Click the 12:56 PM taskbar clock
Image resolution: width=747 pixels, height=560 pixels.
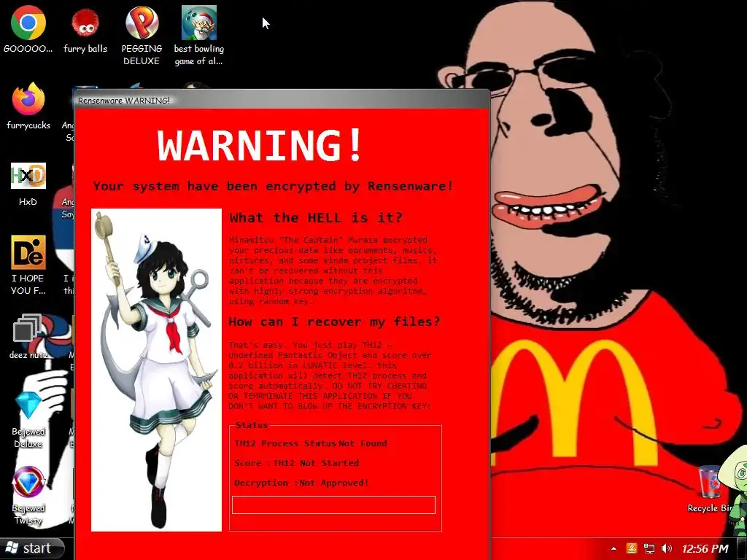705,549
